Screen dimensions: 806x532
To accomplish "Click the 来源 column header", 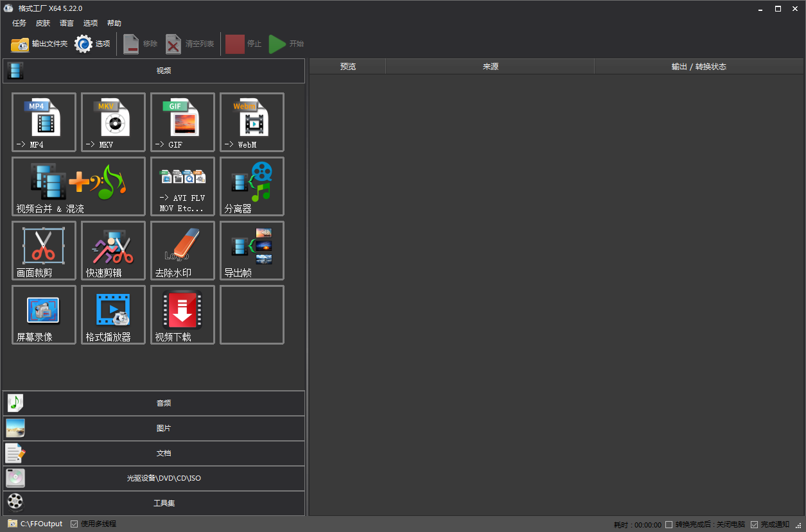I will (x=490, y=67).
